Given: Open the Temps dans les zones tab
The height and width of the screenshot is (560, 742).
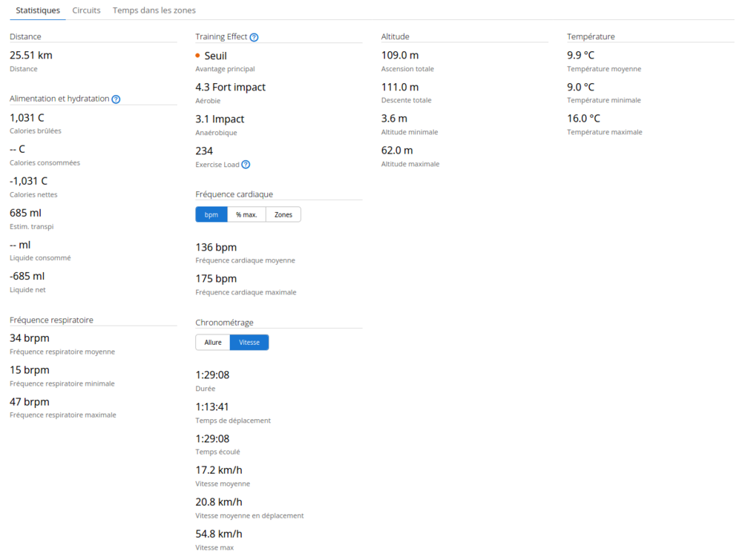Looking at the screenshot, I should tap(154, 10).
